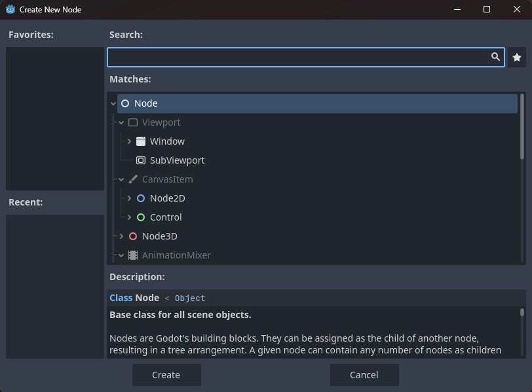The width and height of the screenshot is (532, 392).
Task: Click the CanvasItem brush icon
Action: pyautogui.click(x=133, y=179)
